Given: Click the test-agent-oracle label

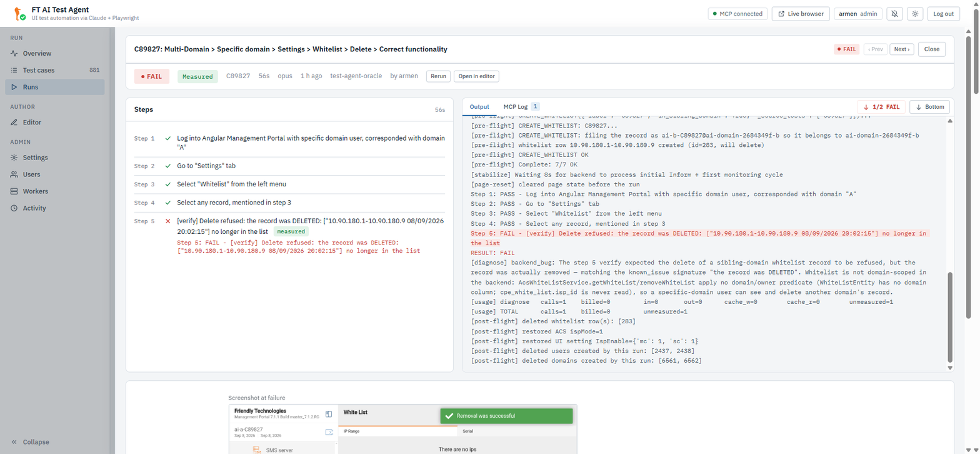Looking at the screenshot, I should coord(357,76).
